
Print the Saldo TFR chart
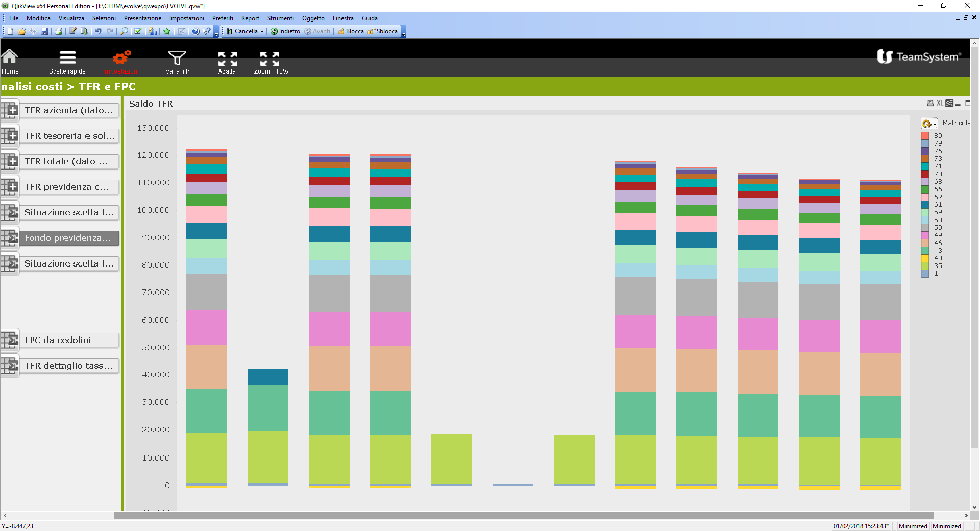tap(930, 103)
